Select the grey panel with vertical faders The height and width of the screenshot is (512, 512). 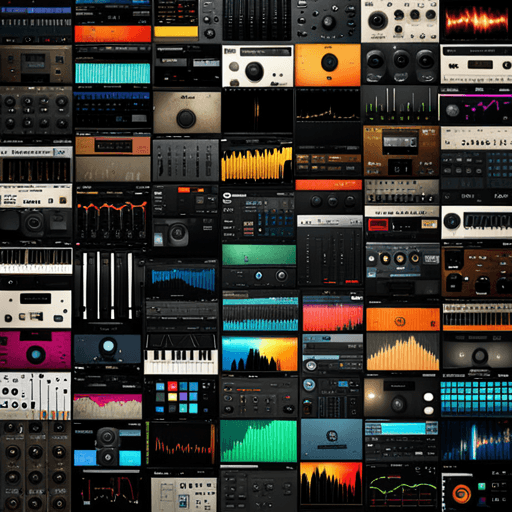(x=185, y=160)
